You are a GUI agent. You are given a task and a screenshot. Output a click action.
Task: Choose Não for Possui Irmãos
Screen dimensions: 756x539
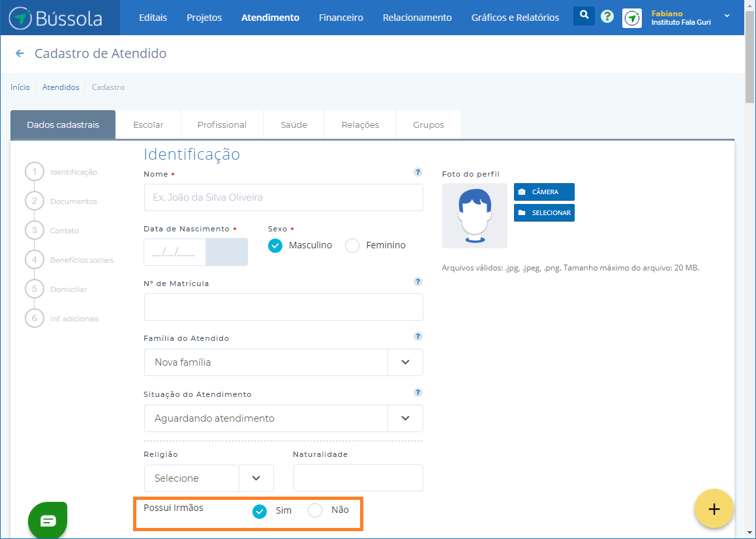coord(315,510)
